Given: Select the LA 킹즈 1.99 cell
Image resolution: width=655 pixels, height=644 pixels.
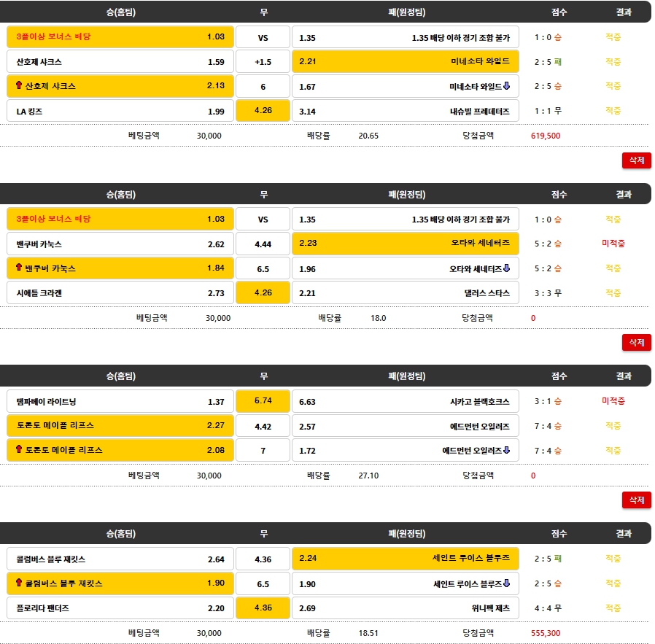Looking at the screenshot, I should (x=120, y=111).
